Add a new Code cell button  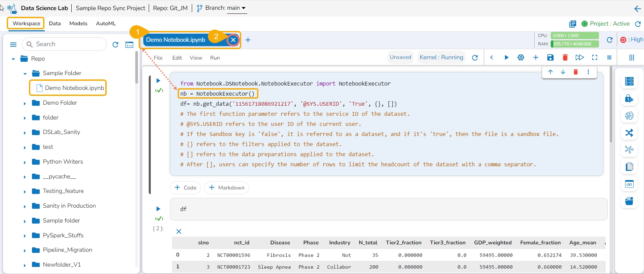tap(185, 187)
